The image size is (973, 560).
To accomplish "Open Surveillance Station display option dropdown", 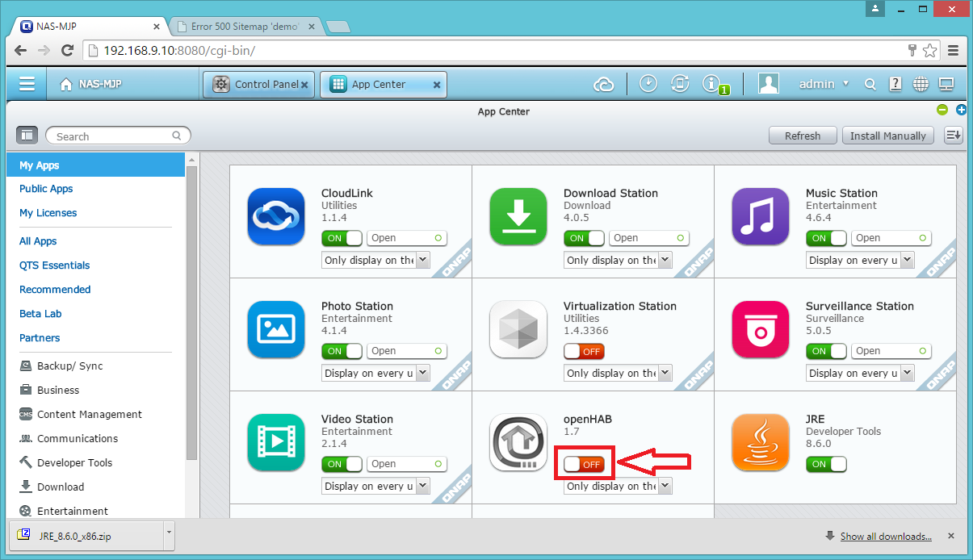I will tap(860, 373).
